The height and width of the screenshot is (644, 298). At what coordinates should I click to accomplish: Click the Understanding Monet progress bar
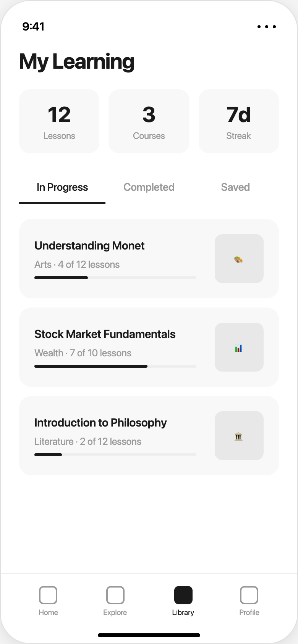115,278
